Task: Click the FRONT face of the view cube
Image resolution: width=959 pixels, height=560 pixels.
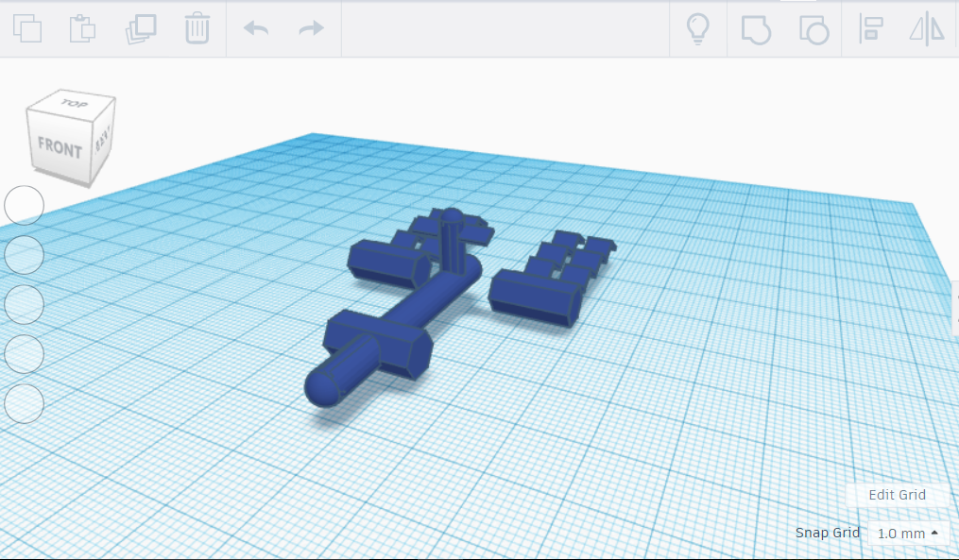Action: point(59,146)
